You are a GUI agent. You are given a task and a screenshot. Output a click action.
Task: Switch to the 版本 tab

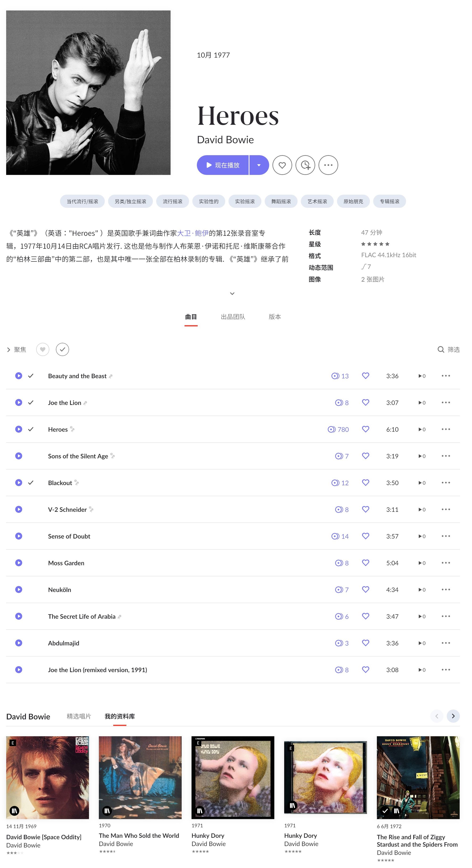[x=274, y=317]
